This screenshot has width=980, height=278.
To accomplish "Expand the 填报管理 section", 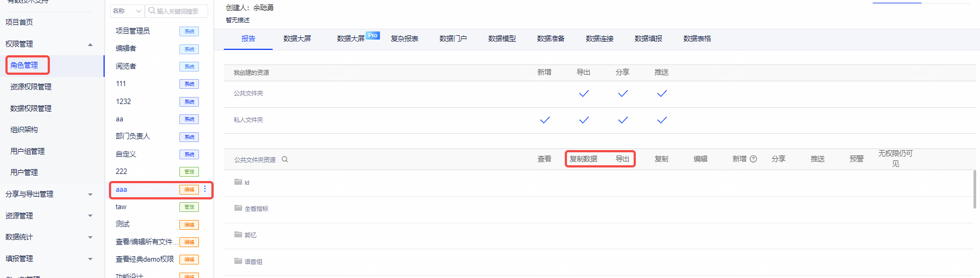I will click(x=90, y=259).
